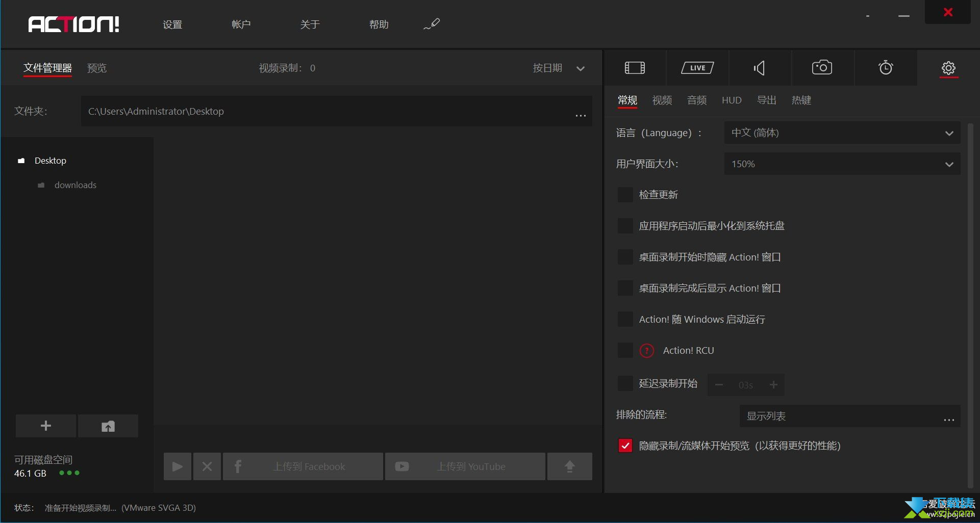Click the 03s delay value field

(x=746, y=385)
